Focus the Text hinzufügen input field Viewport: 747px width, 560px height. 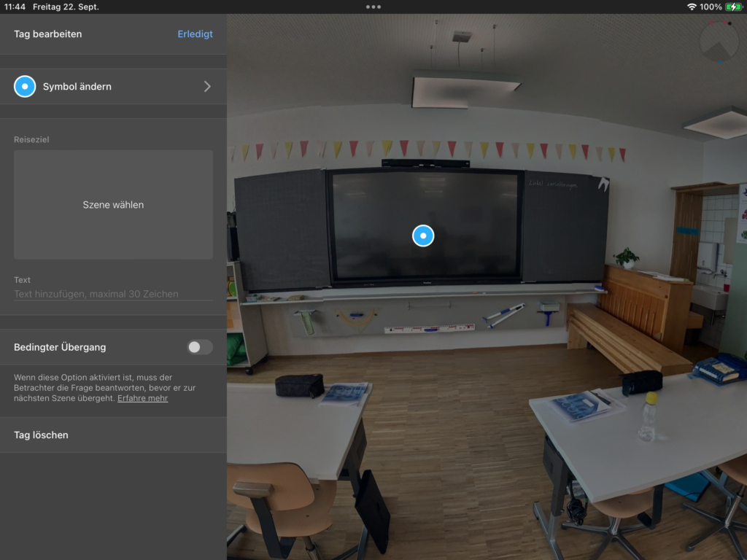113,294
